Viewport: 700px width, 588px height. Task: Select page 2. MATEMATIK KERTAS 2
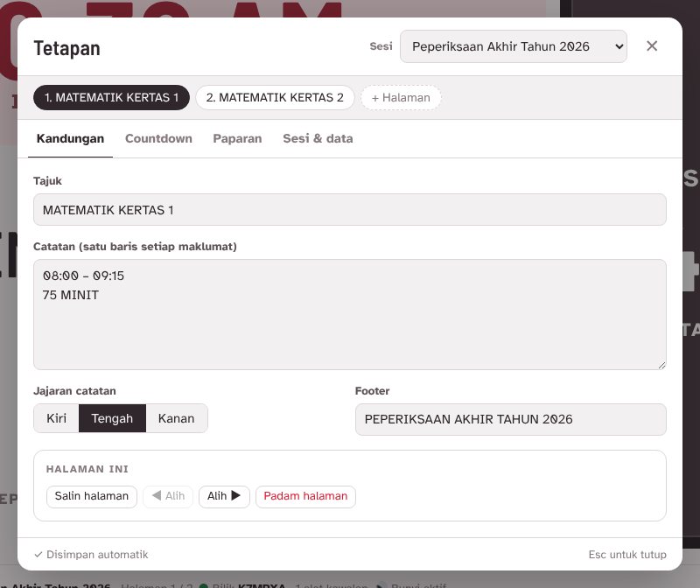point(275,97)
